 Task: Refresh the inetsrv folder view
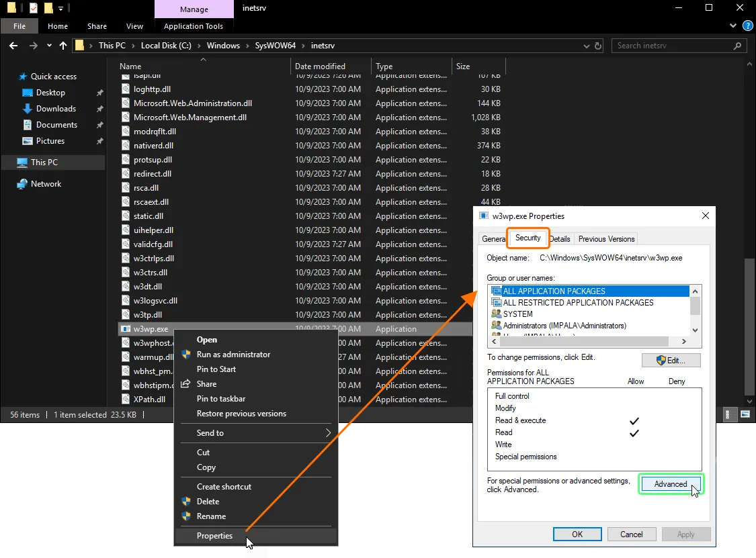coord(598,46)
